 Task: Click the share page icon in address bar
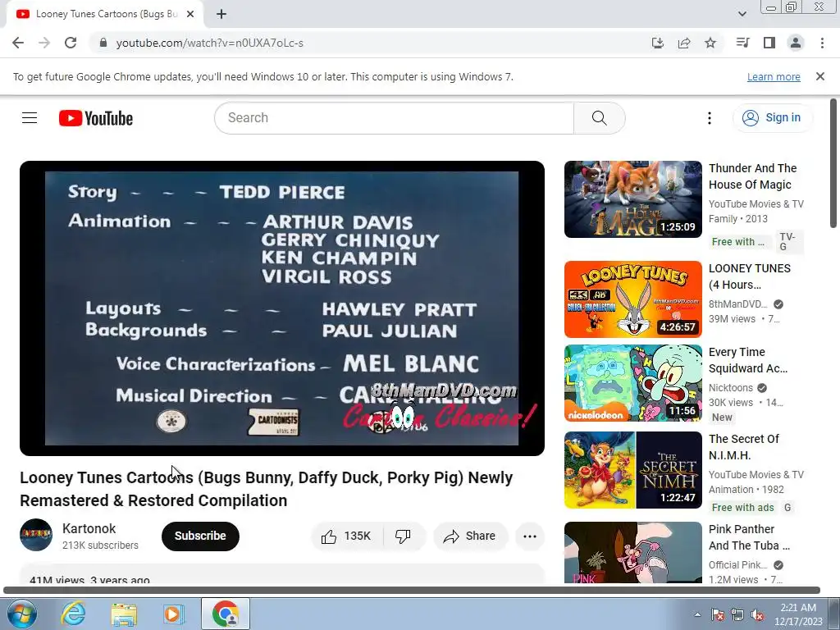[x=684, y=43]
